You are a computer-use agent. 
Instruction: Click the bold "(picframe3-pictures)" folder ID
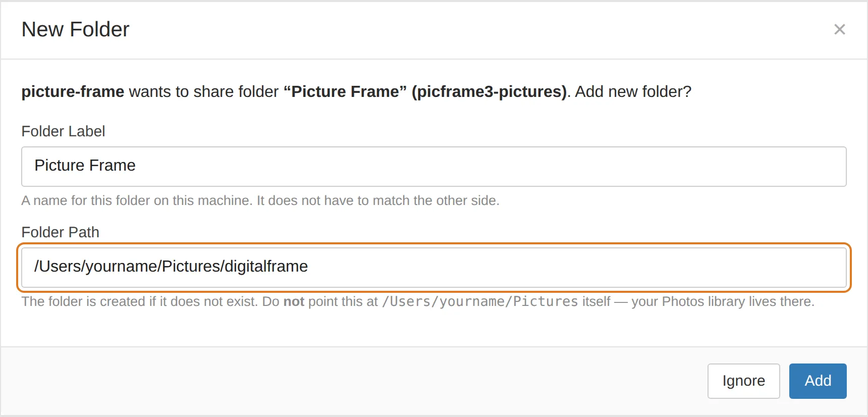(x=489, y=91)
